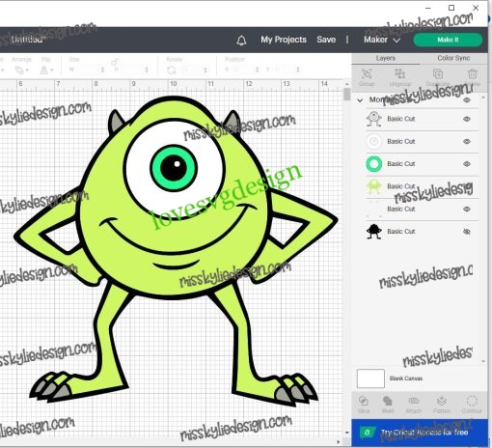Viewport: 492px width, 448px height.
Task: Select the green ring layer thumbnail
Action: [374, 164]
